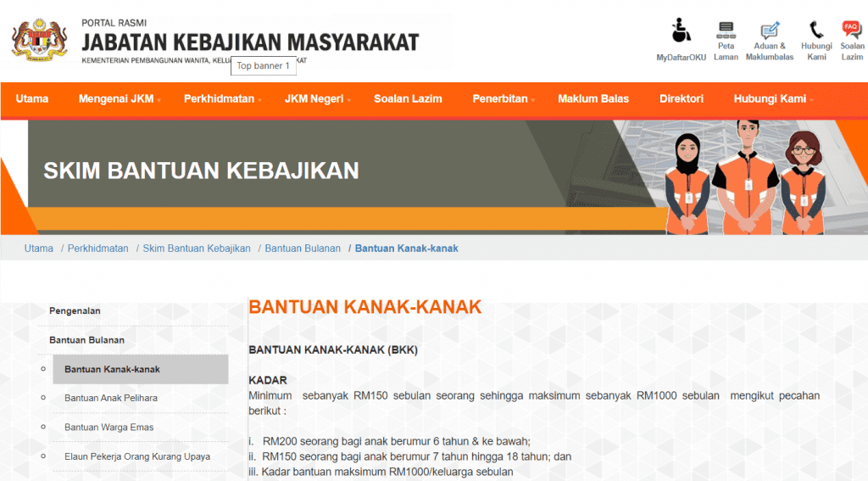
Task: Expand the Penerbitan menu
Action: click(503, 99)
